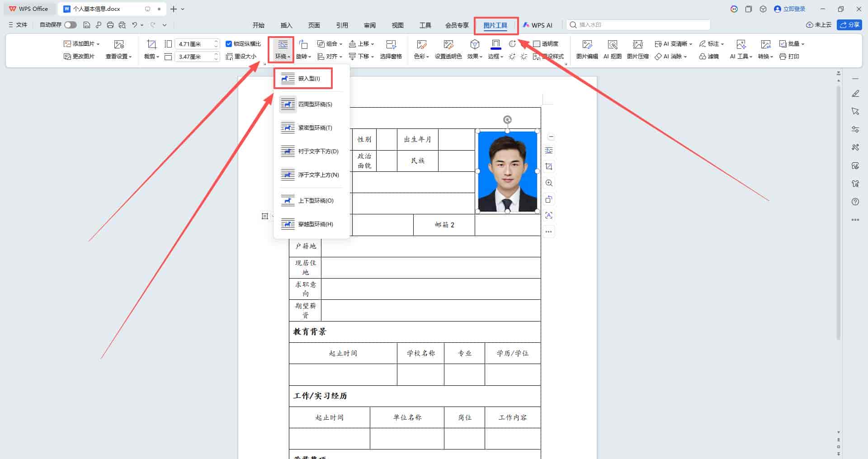Click 更改图片 button
The image size is (868, 459).
tap(79, 57)
